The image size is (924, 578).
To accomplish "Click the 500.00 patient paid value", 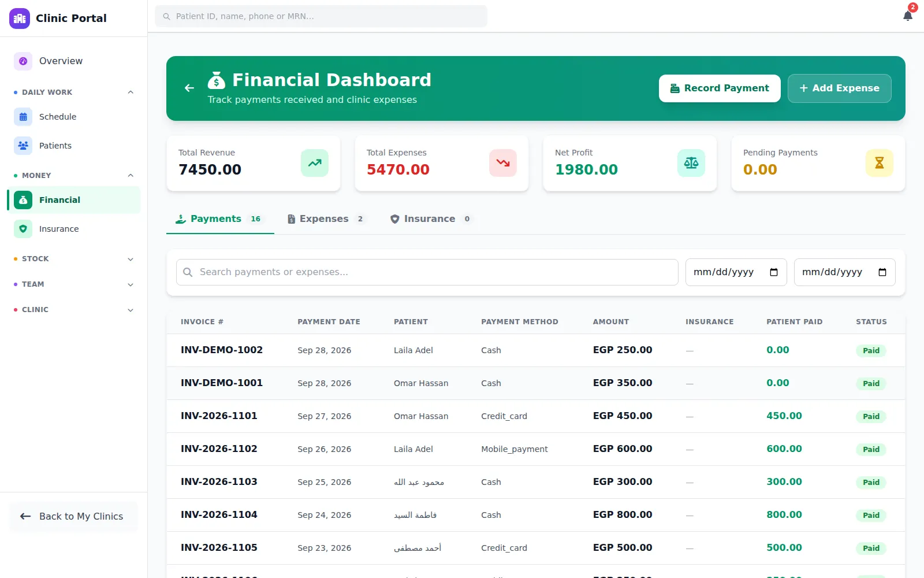I will coord(784,547).
